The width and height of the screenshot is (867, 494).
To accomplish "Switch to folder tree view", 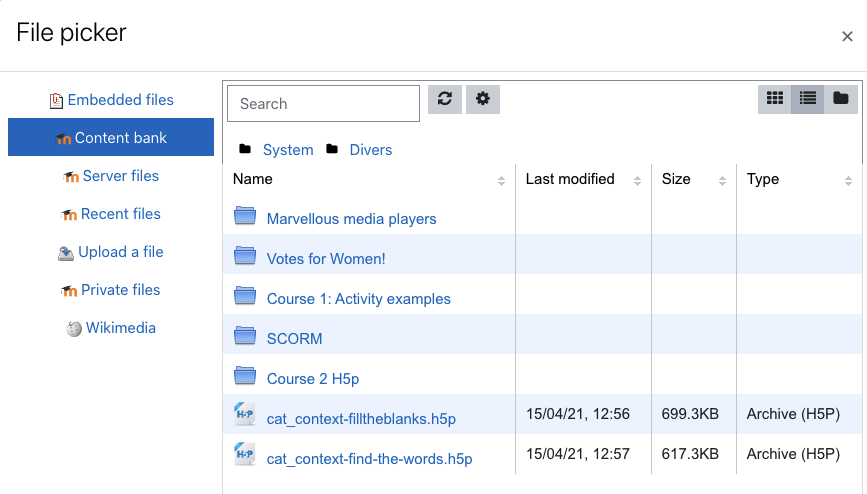I will tap(840, 99).
